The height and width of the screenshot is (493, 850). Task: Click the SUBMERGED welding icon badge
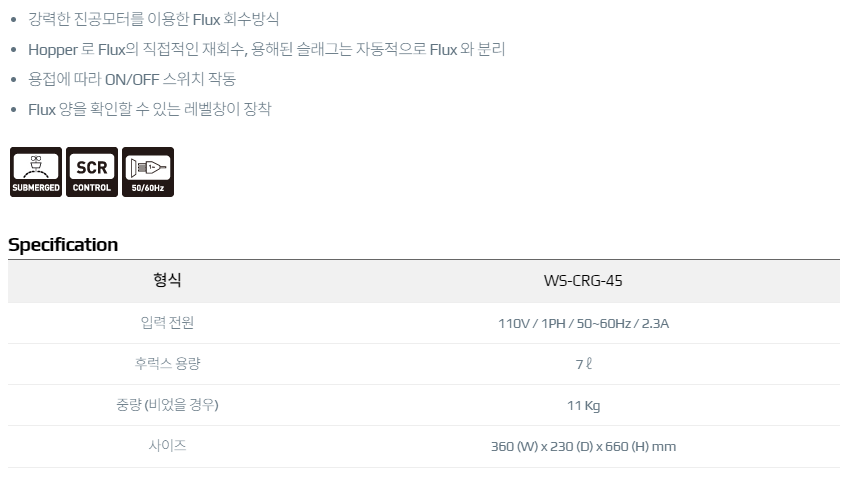[x=36, y=172]
